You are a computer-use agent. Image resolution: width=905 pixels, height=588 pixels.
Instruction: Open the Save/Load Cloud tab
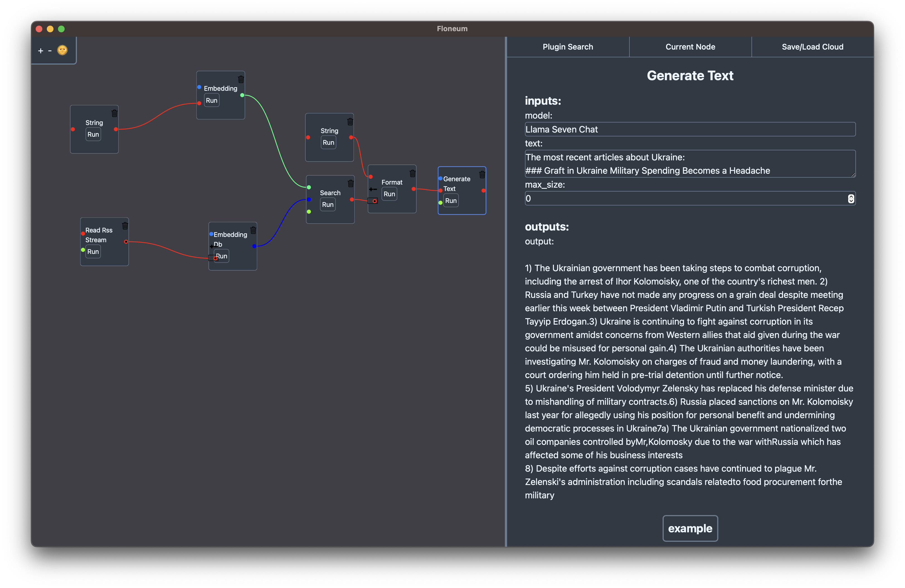[812, 47]
